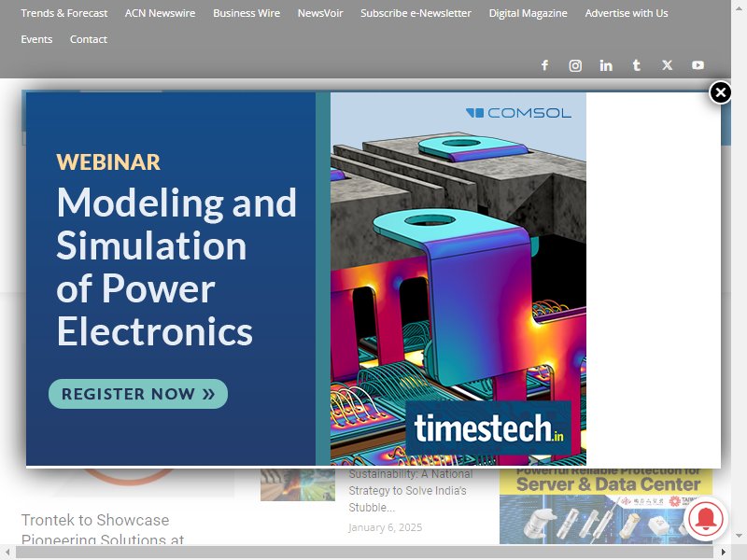Click the timestech.in logo in popup

coord(488,428)
